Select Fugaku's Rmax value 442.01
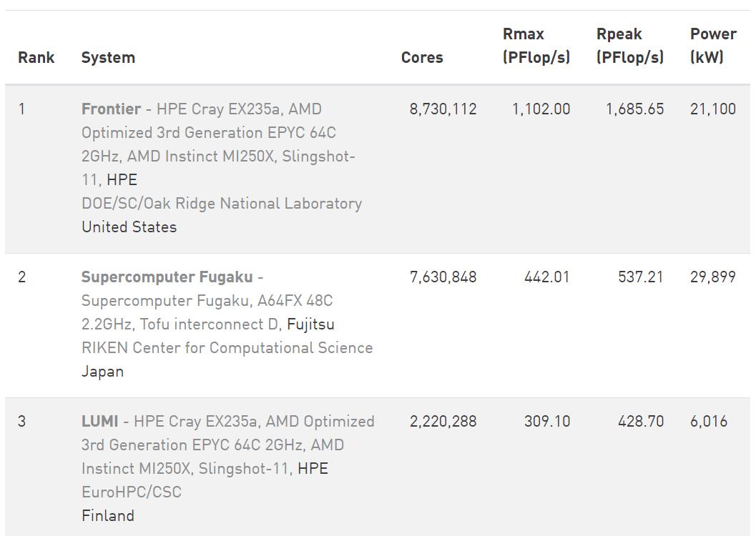The width and height of the screenshot is (756, 536). [547, 277]
